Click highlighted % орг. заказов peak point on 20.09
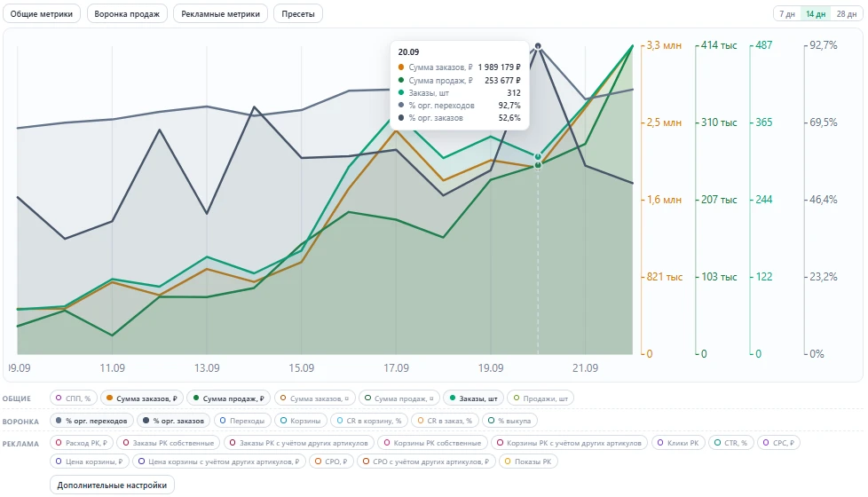Image resolution: width=868 pixels, height=497 pixels. point(538,46)
